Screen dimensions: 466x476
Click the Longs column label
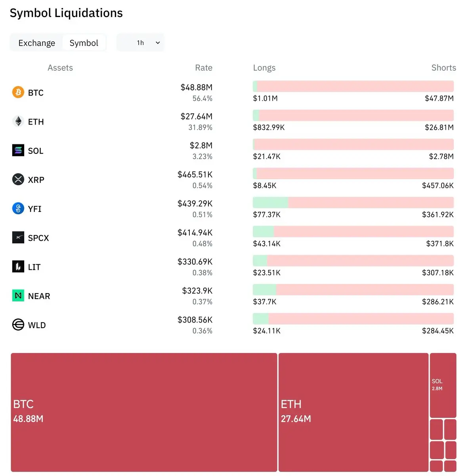point(264,68)
